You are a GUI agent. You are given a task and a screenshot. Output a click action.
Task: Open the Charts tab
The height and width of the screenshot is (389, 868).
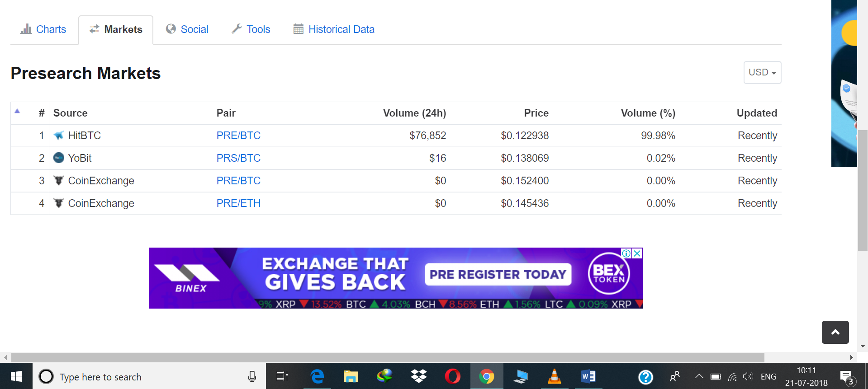[43, 29]
